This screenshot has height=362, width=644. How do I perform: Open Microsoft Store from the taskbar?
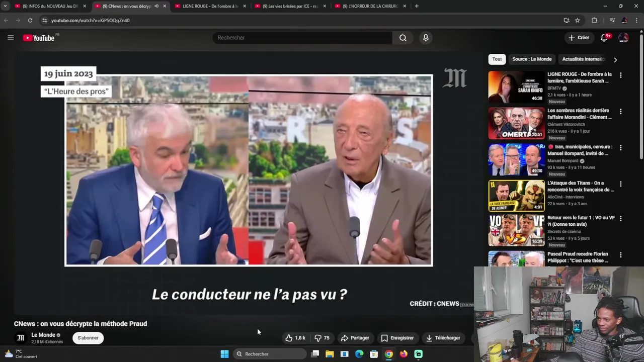click(x=374, y=354)
